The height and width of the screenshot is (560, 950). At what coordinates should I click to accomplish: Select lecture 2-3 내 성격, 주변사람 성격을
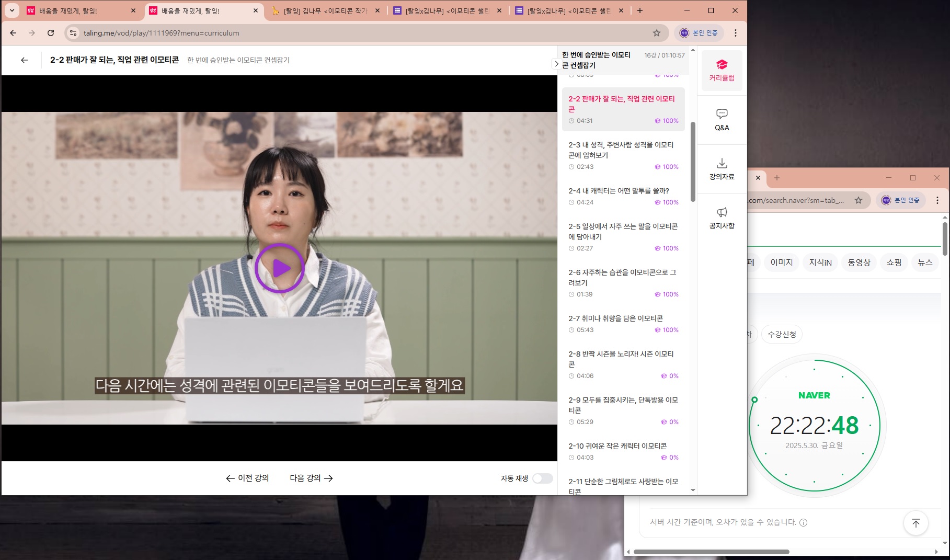click(x=623, y=155)
